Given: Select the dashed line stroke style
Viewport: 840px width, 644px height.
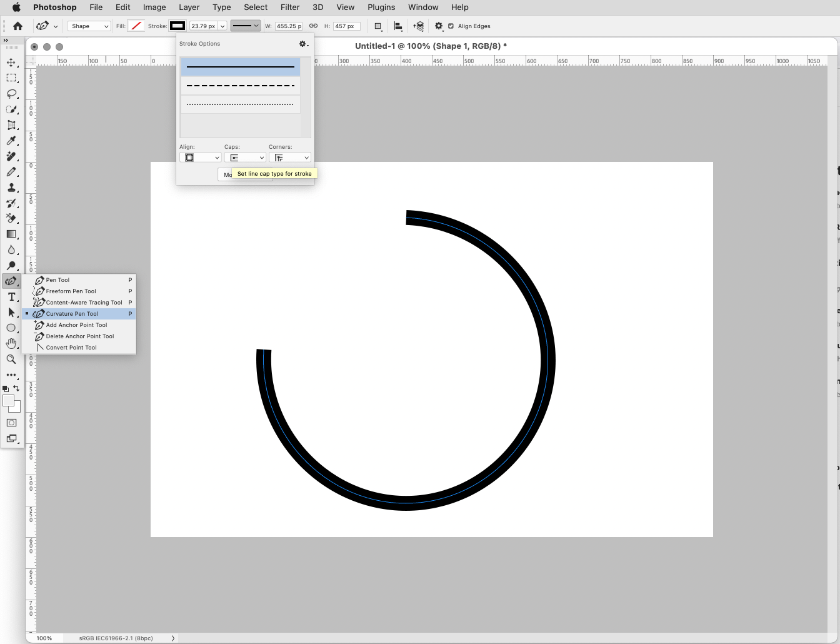Looking at the screenshot, I should click(240, 85).
